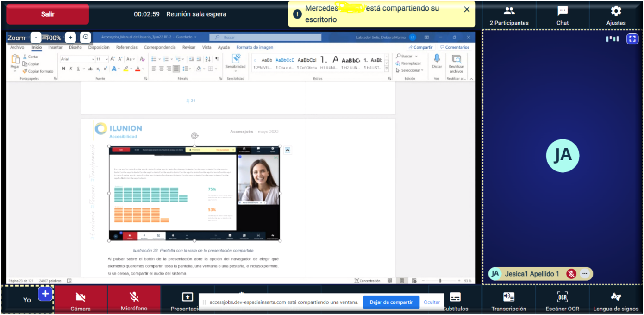Open the Buscar dropdown in Edición
The image size is (644, 315).
[416, 56]
